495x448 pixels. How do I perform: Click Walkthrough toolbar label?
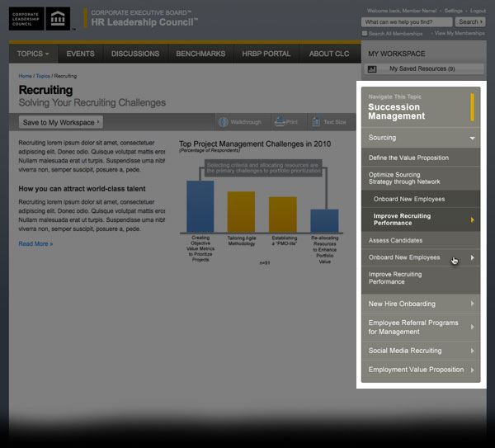pyautogui.click(x=246, y=122)
